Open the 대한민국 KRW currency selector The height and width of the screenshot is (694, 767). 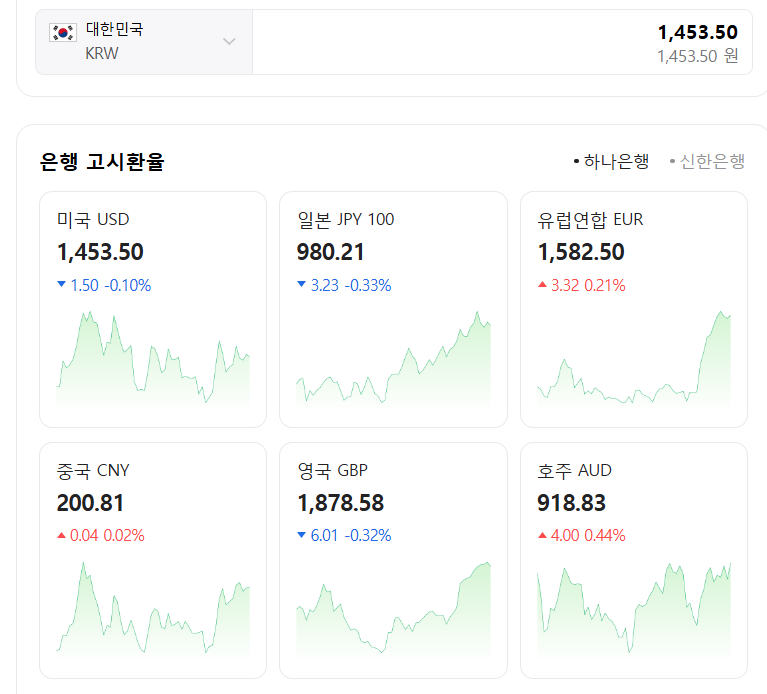pyautogui.click(x=144, y=42)
